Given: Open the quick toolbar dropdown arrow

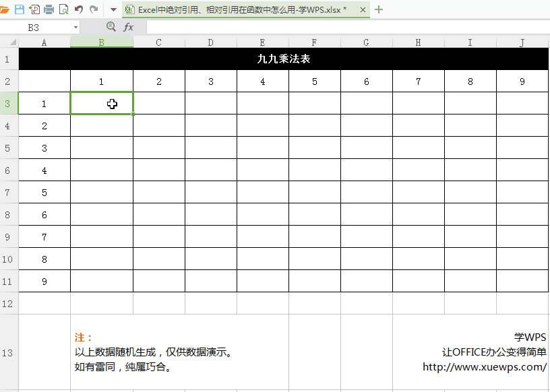Looking at the screenshot, I should [x=113, y=9].
